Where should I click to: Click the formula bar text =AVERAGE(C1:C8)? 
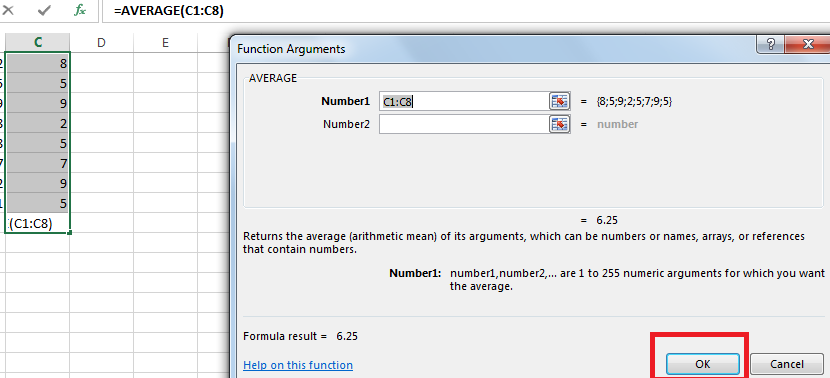(x=168, y=11)
